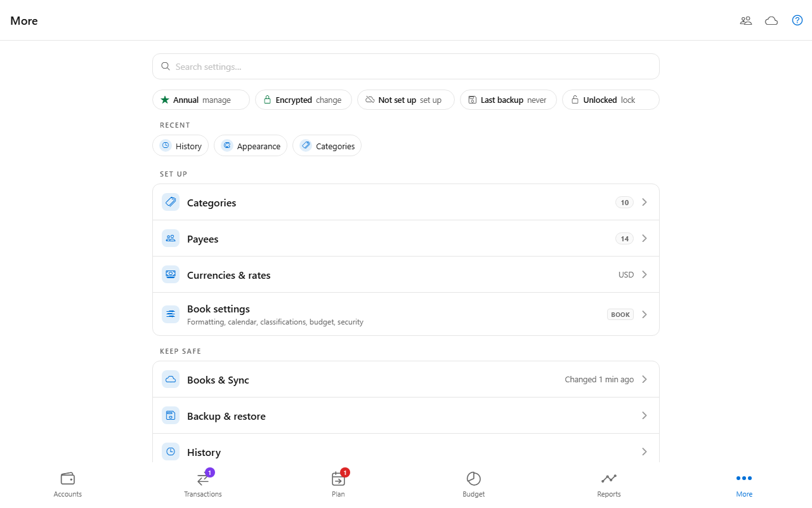Open recent Appearance chip
The image size is (812, 508).
pos(251,145)
